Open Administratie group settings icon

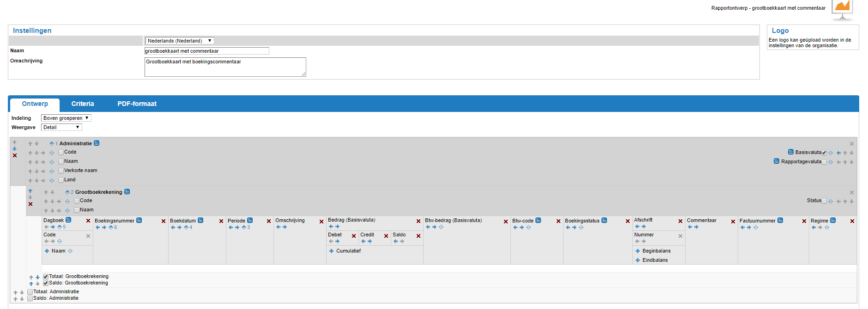point(97,143)
